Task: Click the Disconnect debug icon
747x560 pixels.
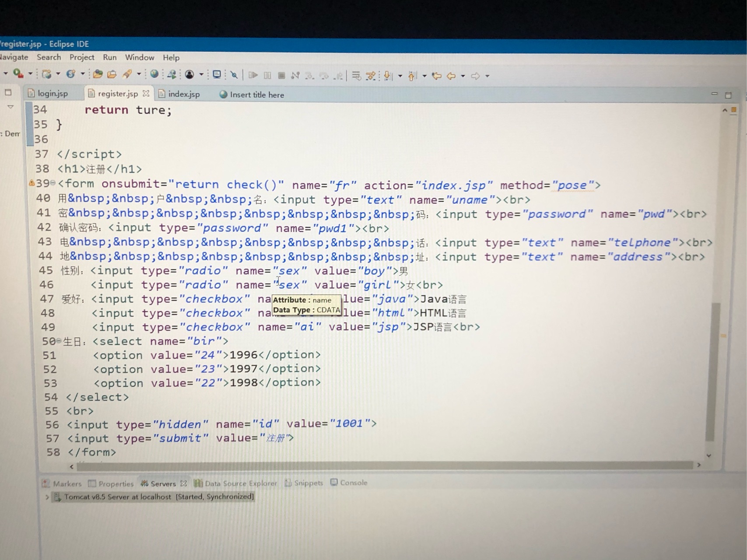Action: 295,75
